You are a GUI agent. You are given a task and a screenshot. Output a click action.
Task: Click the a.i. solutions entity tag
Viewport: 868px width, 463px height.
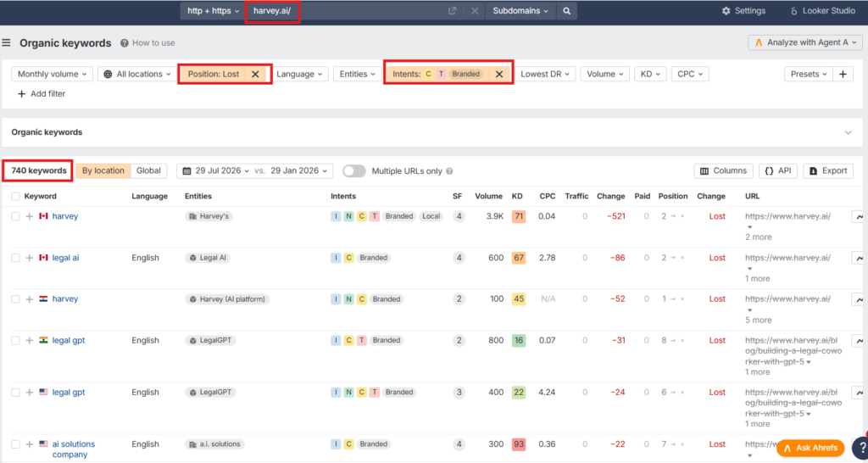click(x=214, y=444)
